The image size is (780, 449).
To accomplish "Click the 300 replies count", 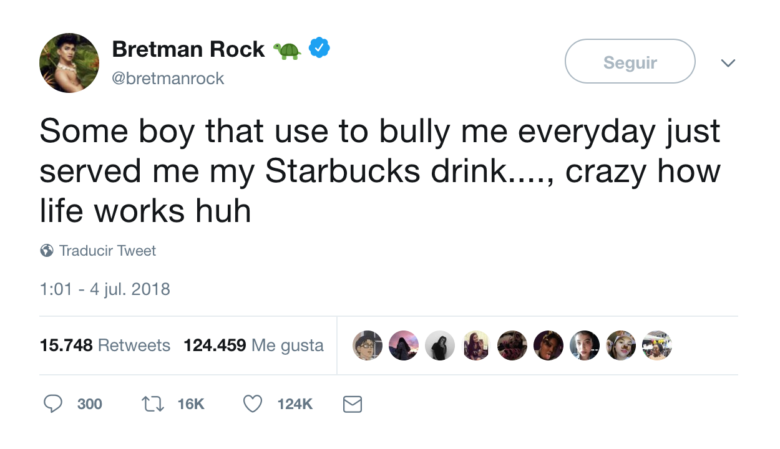I will (x=89, y=404).
